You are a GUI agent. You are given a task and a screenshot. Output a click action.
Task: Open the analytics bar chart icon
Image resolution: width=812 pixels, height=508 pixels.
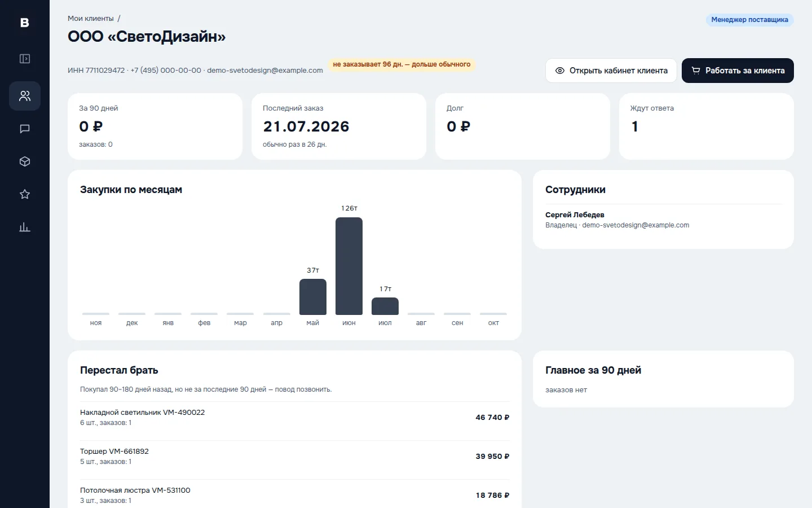(25, 227)
